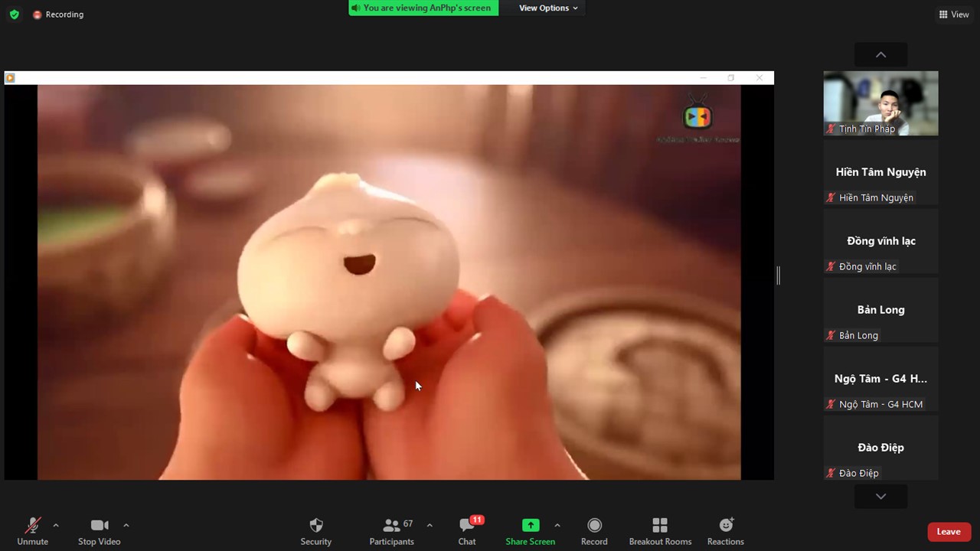This screenshot has width=980, height=551.
Task: Click the green encryption shield icon
Action: 14,15
